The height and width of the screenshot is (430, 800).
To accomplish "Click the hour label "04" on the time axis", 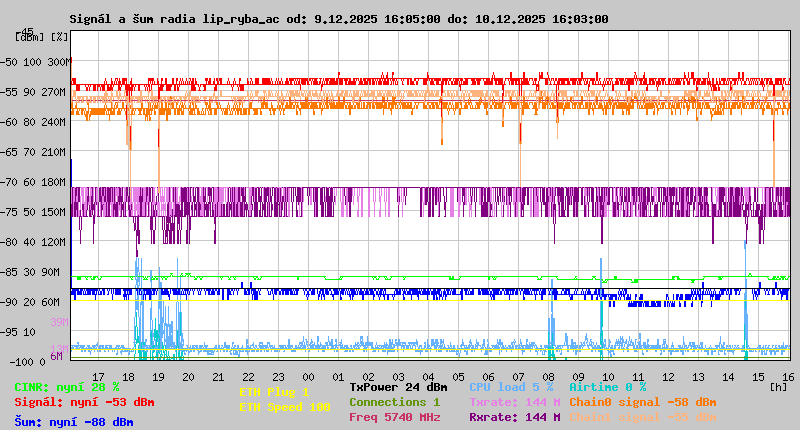I will tap(429, 377).
